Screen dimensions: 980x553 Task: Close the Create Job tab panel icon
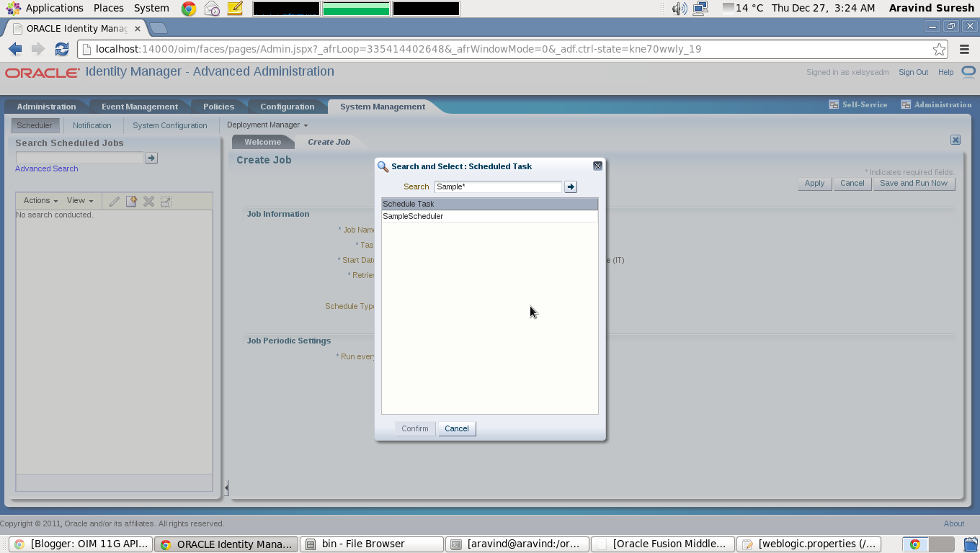point(955,140)
